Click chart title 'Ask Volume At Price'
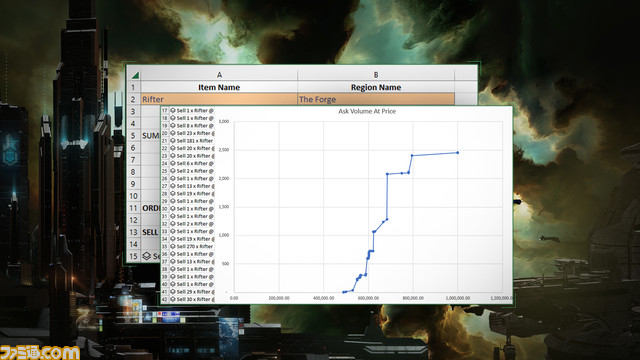Image resolution: width=640 pixels, height=360 pixels. [x=367, y=111]
